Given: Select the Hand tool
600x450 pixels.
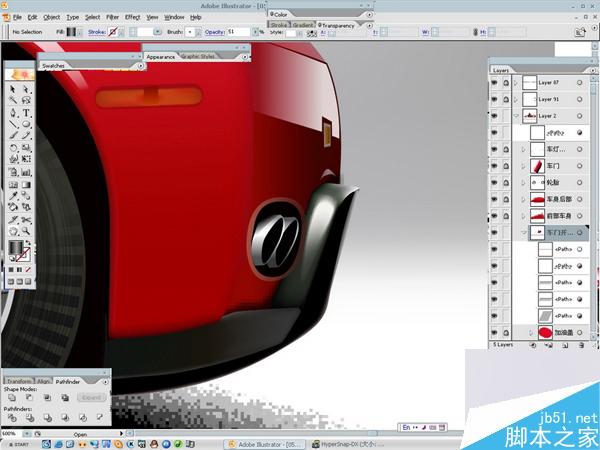Looking at the screenshot, I should click(12, 232).
